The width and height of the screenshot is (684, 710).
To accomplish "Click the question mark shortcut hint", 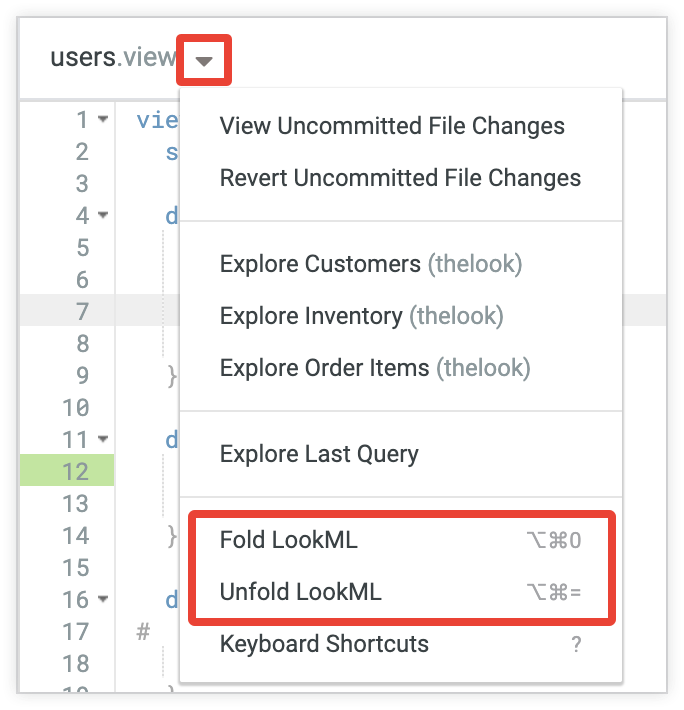I will pos(576,645).
